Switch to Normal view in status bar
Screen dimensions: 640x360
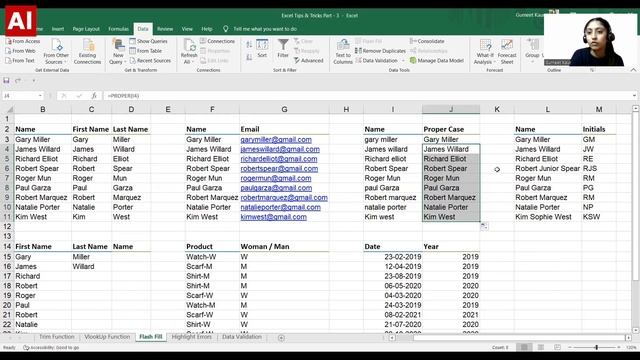524,347
